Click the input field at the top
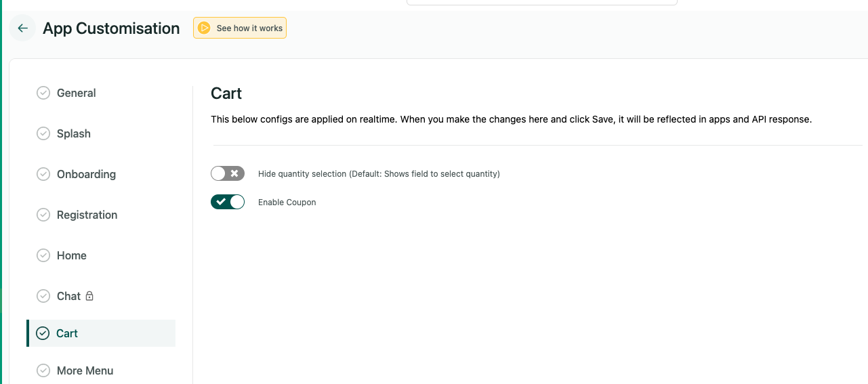868x384 pixels. tap(542, 2)
